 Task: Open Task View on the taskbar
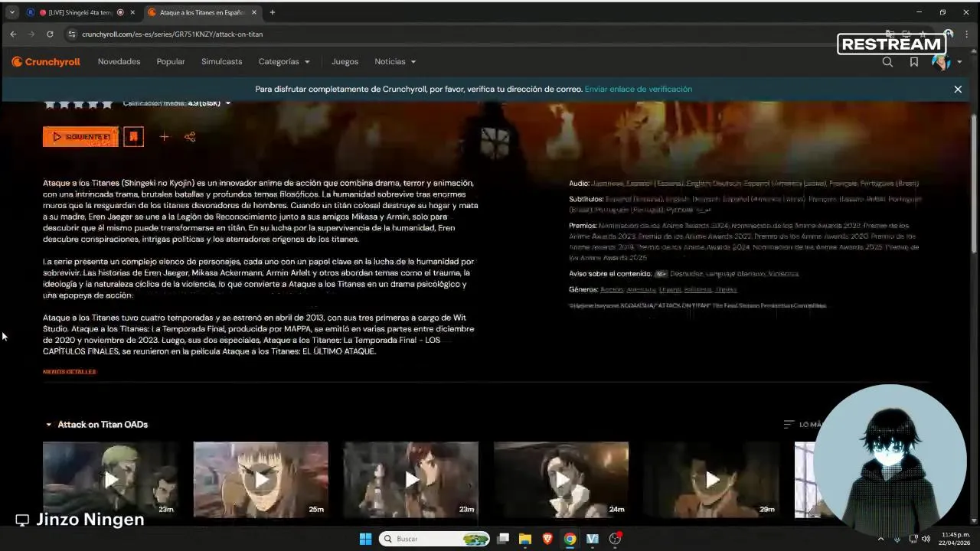[503, 539]
